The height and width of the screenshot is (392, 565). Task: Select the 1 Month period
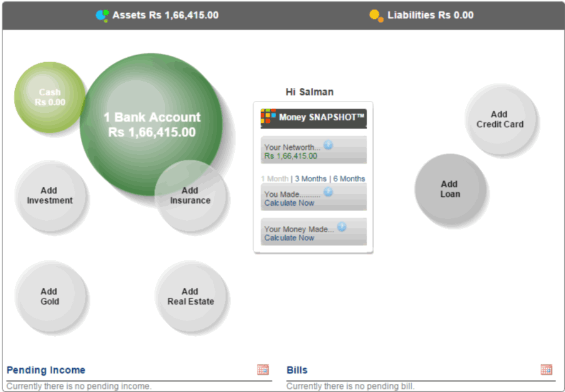[x=274, y=179]
